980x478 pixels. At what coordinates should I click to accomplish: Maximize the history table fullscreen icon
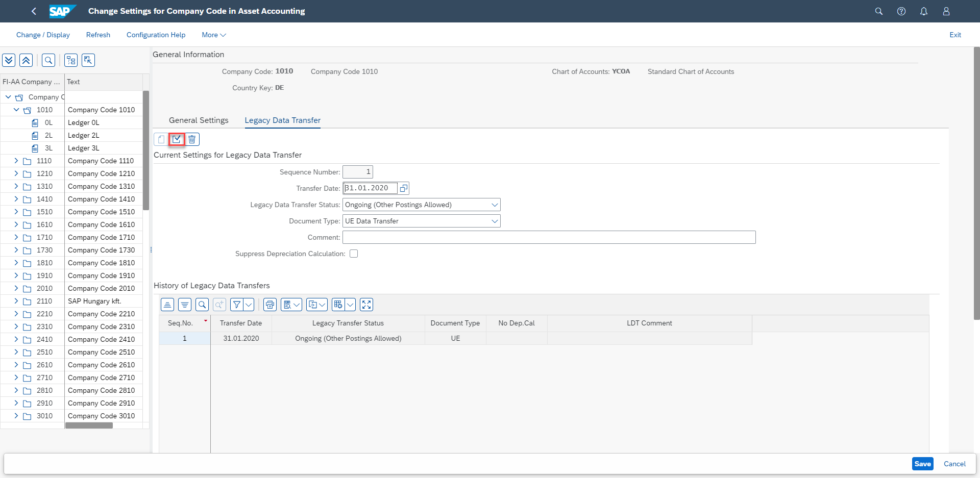(x=366, y=305)
